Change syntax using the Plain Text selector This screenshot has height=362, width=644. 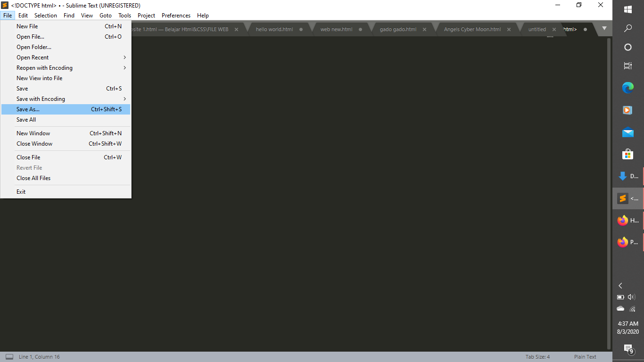pyautogui.click(x=585, y=357)
